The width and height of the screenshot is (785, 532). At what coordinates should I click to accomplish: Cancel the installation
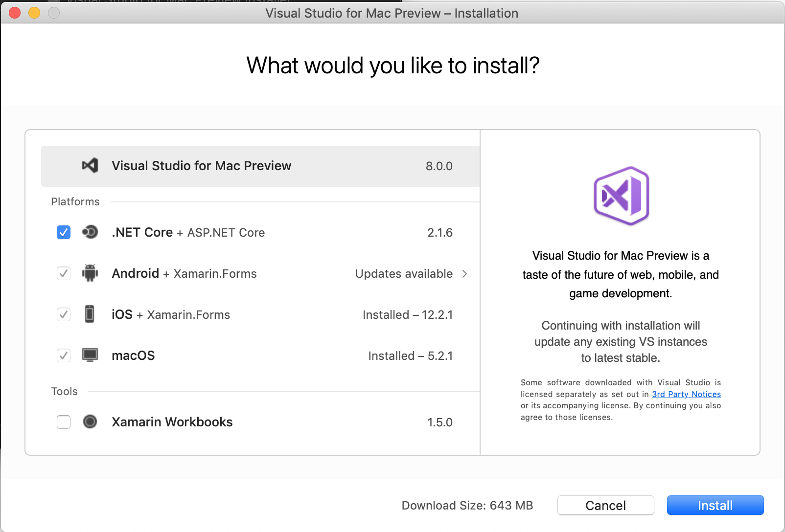coord(605,505)
